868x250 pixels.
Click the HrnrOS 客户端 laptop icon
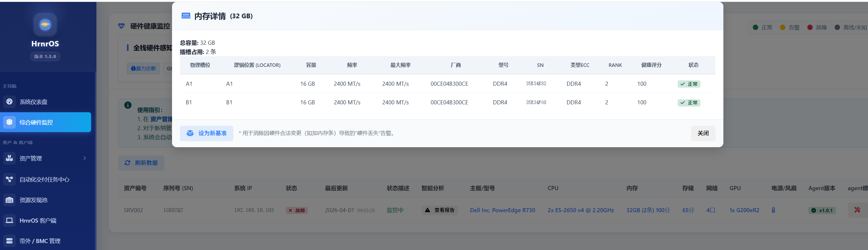[x=9, y=221]
